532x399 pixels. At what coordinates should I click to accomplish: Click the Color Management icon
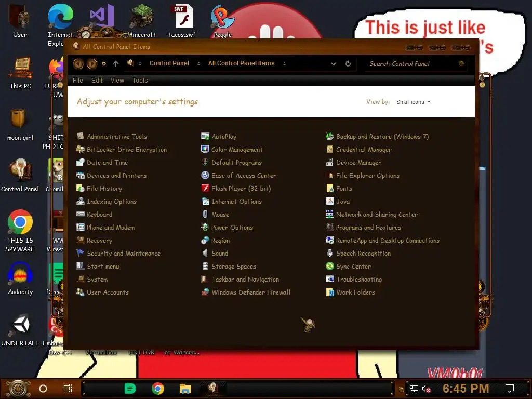tap(205, 149)
